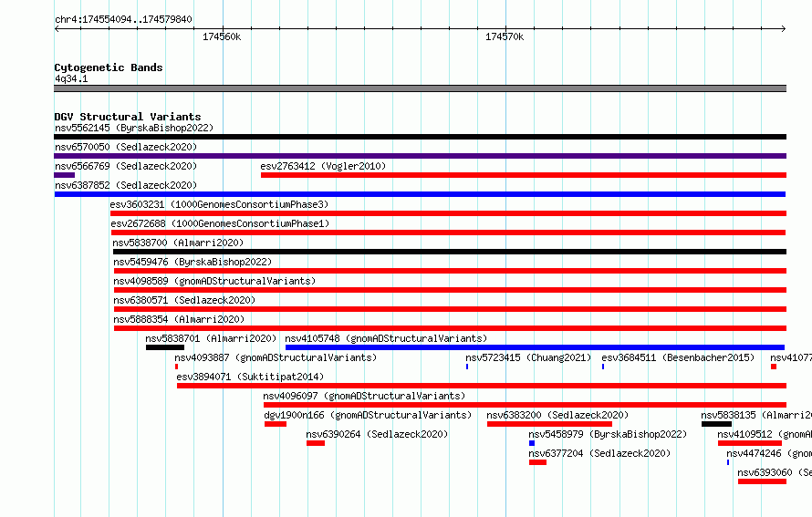Click the blue nsv4105748 variant bar

[535, 347]
